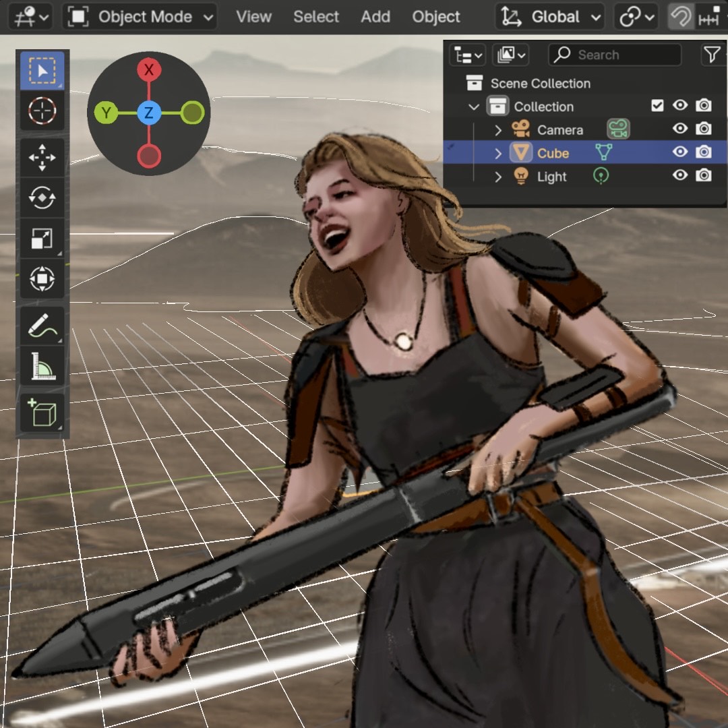Toggle the snap magnet button
The height and width of the screenshot is (728, 728).
click(x=680, y=17)
